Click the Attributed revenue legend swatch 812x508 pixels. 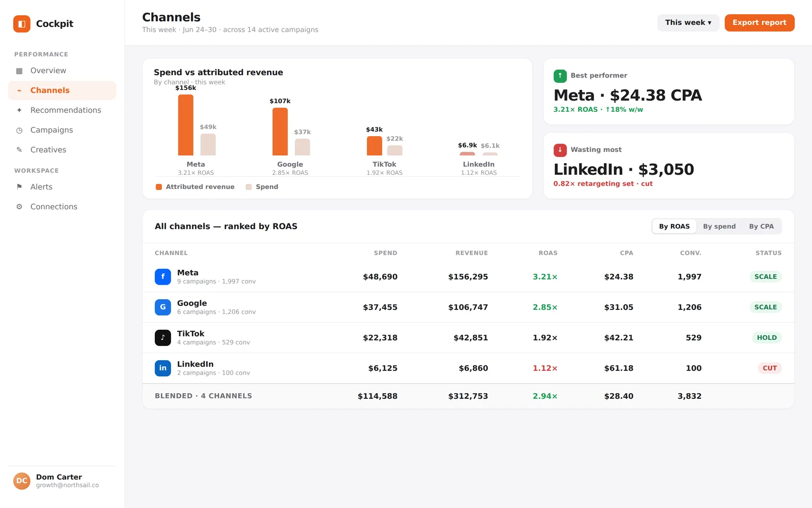click(x=159, y=187)
